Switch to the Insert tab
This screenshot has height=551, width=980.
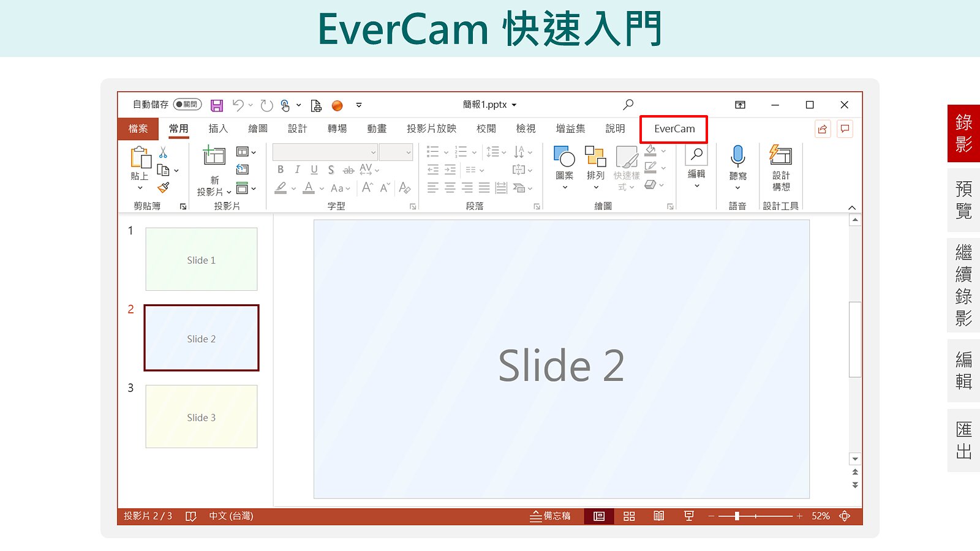[218, 129]
